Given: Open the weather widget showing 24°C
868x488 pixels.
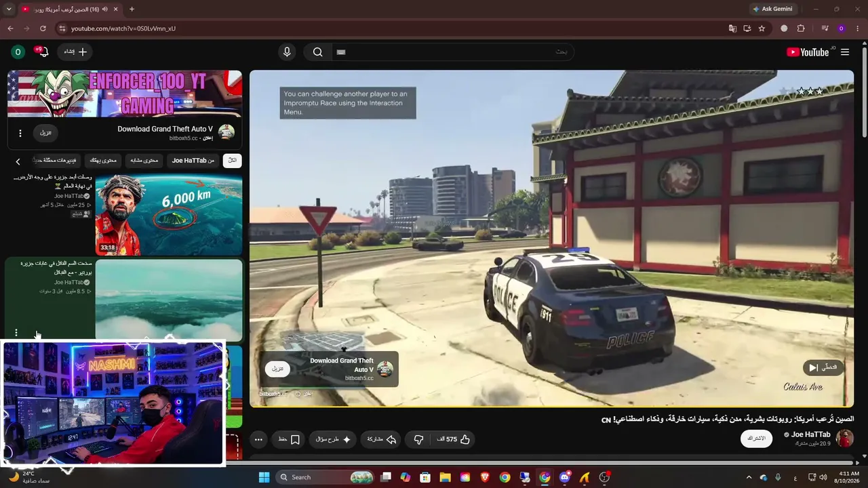Looking at the screenshot, I should pos(30,477).
